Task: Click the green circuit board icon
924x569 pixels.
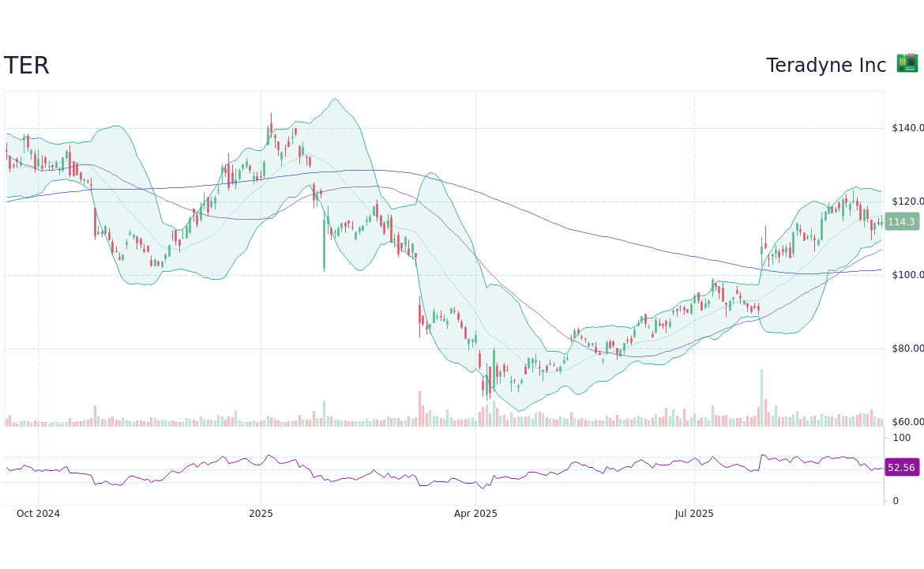Action: tap(907, 63)
